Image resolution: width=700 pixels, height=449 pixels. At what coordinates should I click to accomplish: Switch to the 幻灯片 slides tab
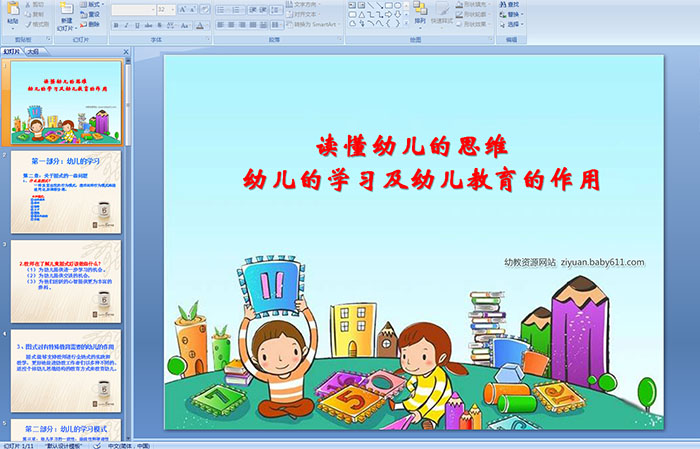pyautogui.click(x=12, y=52)
